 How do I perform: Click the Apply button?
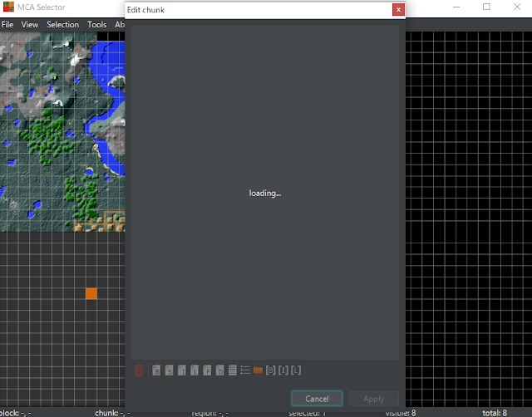pyautogui.click(x=373, y=399)
